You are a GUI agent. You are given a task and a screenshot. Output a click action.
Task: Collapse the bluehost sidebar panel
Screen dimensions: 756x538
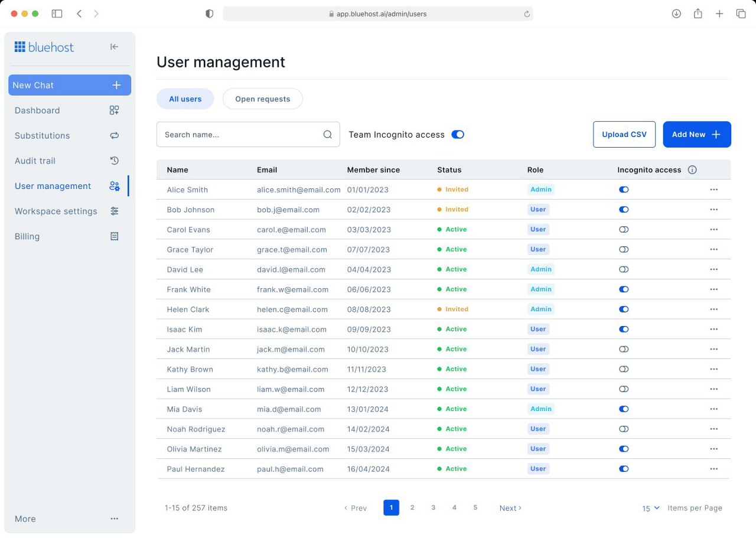(115, 47)
